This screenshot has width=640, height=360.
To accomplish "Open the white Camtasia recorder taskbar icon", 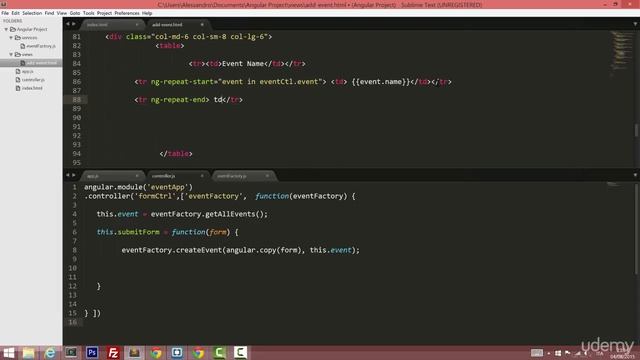I will coord(240,353).
